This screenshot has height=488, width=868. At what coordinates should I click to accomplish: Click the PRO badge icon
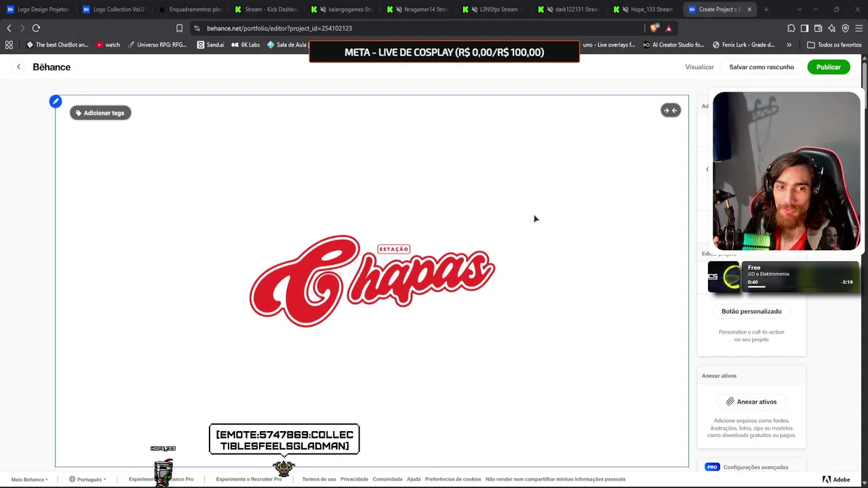[x=712, y=467]
